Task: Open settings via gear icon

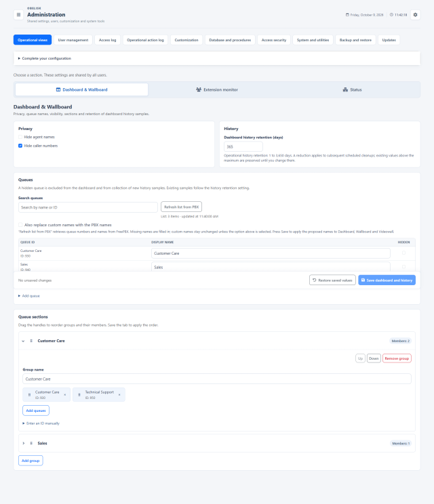Action: [415, 15]
